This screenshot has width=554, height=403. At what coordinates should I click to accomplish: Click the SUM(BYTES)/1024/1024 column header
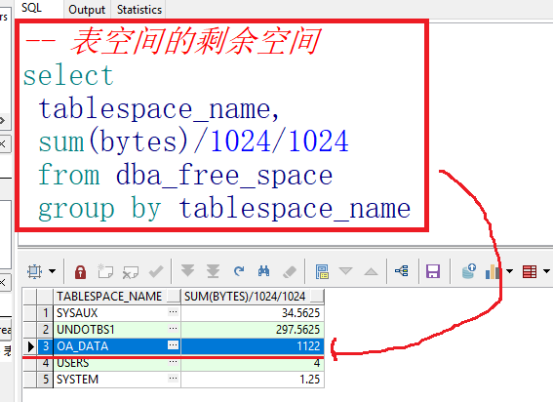click(x=252, y=296)
